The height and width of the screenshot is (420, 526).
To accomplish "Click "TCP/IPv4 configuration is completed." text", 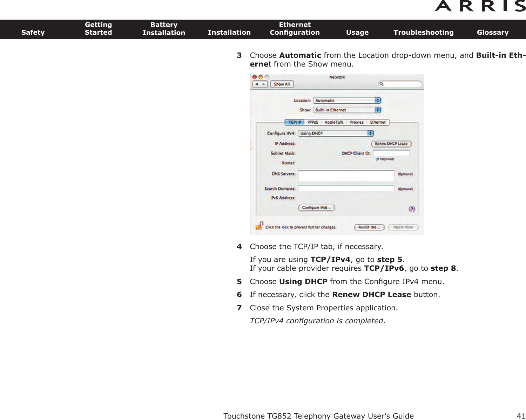I will point(317,321).
